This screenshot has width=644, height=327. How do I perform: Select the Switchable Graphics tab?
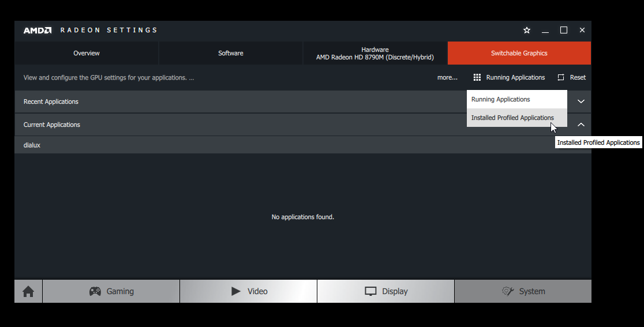(519, 53)
